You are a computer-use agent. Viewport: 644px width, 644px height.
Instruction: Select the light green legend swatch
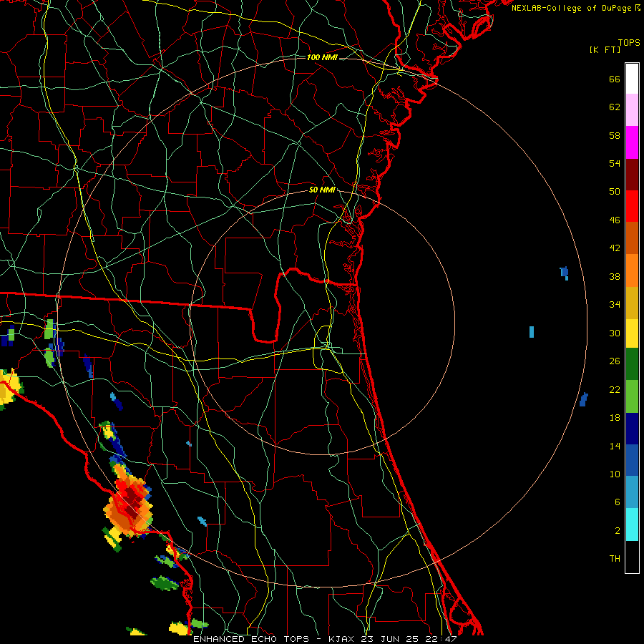click(632, 396)
